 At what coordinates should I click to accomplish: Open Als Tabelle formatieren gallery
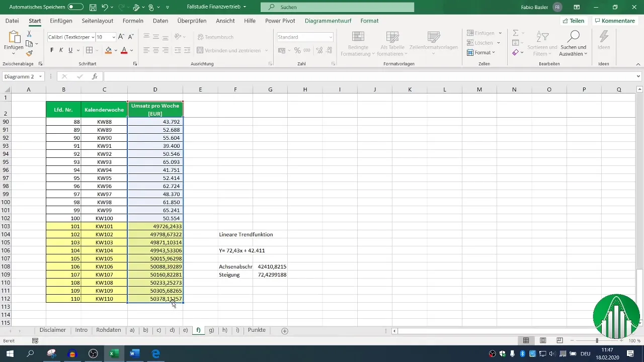pos(392,44)
